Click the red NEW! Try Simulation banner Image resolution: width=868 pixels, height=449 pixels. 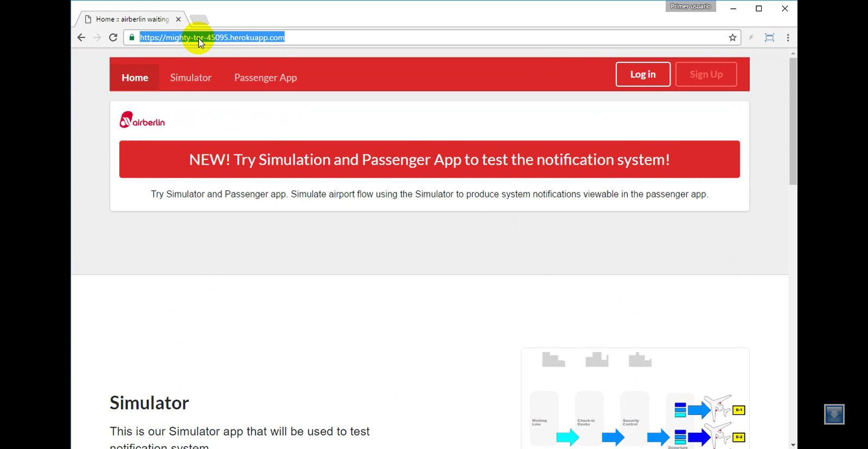click(x=429, y=159)
